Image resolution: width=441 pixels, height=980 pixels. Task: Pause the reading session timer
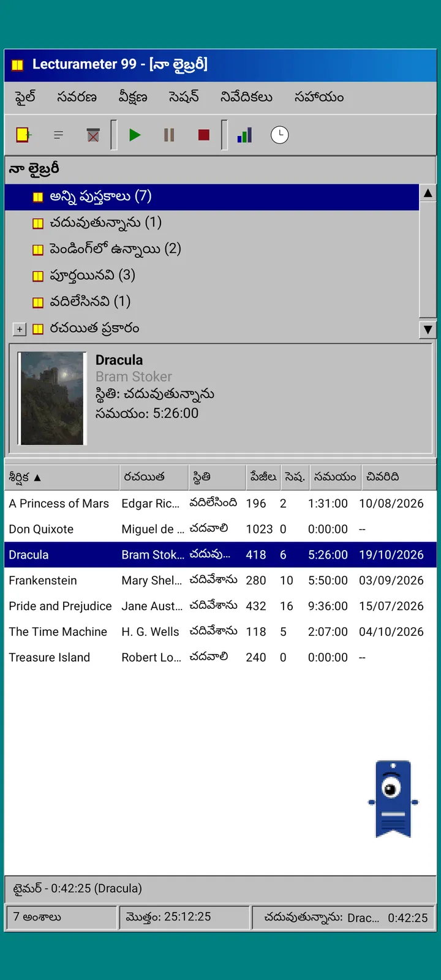(169, 135)
